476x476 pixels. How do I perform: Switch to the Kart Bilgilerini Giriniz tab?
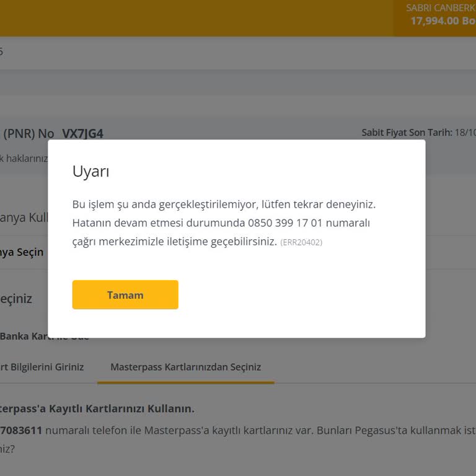(x=42, y=367)
